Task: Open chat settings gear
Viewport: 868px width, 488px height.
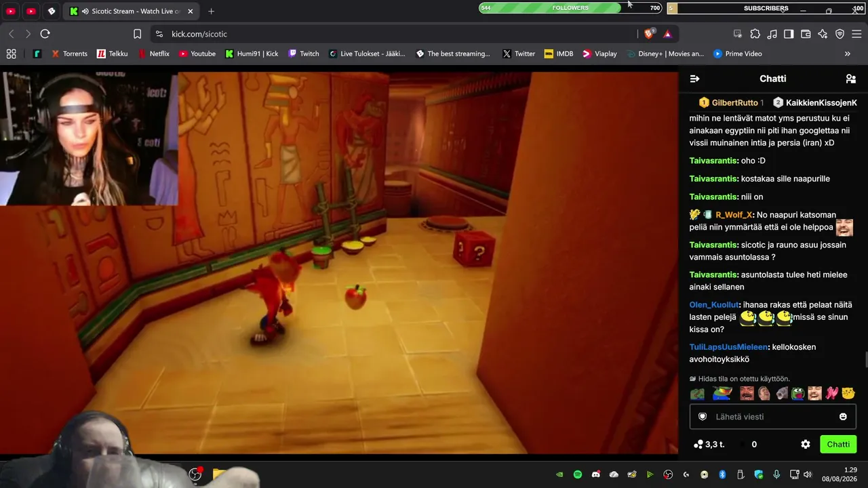Action: (x=806, y=445)
